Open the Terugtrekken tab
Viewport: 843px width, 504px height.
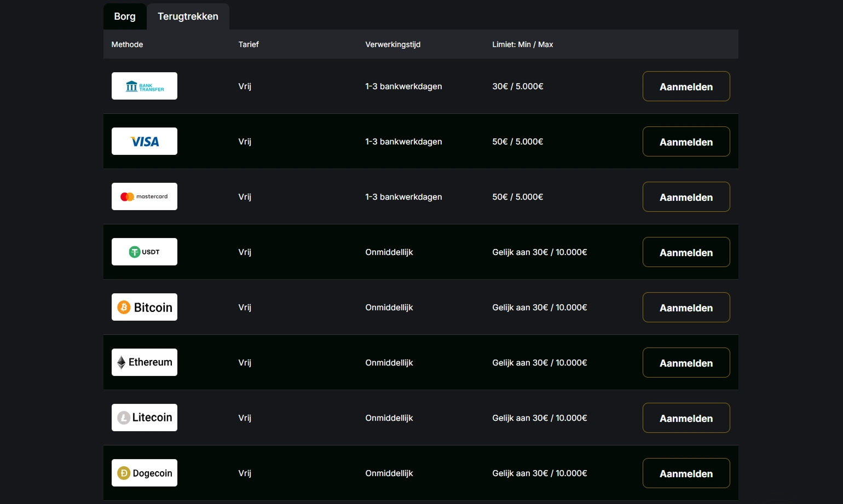[188, 16]
